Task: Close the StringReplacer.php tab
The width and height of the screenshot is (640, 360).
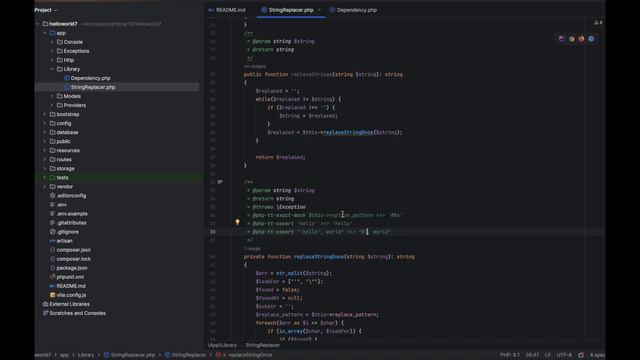Action: click(319, 10)
